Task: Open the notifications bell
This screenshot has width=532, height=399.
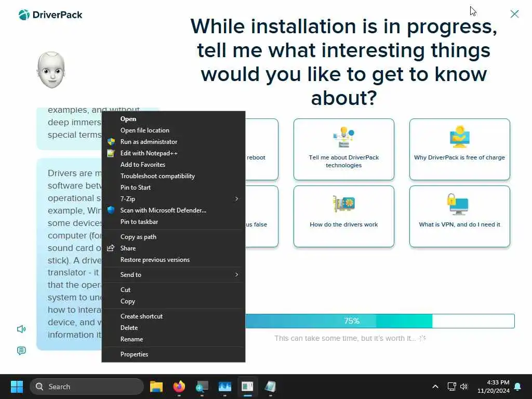Action: click(518, 387)
